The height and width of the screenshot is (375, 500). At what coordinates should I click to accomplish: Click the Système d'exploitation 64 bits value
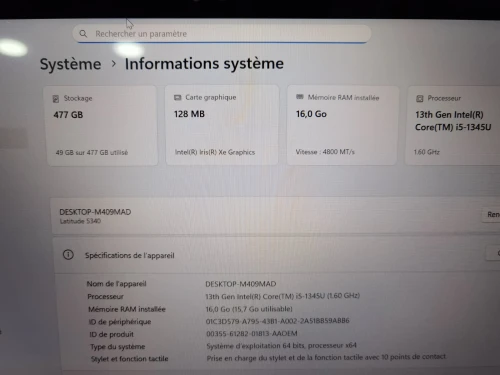click(282, 346)
